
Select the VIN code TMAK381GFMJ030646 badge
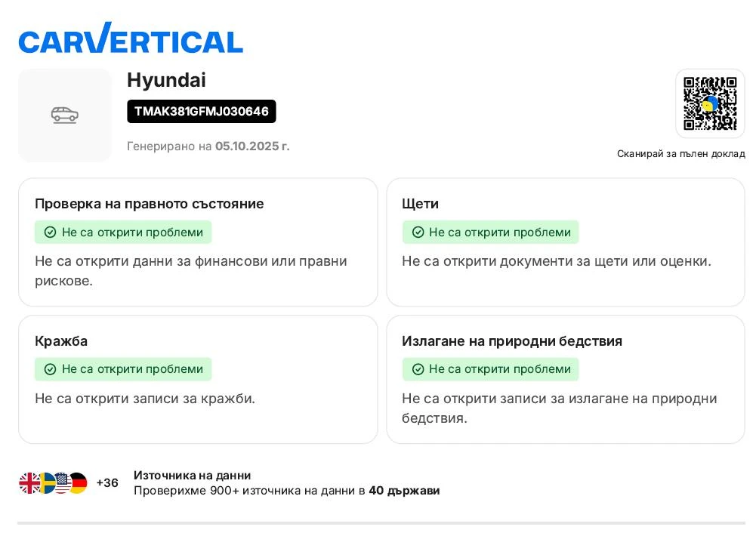click(x=202, y=112)
